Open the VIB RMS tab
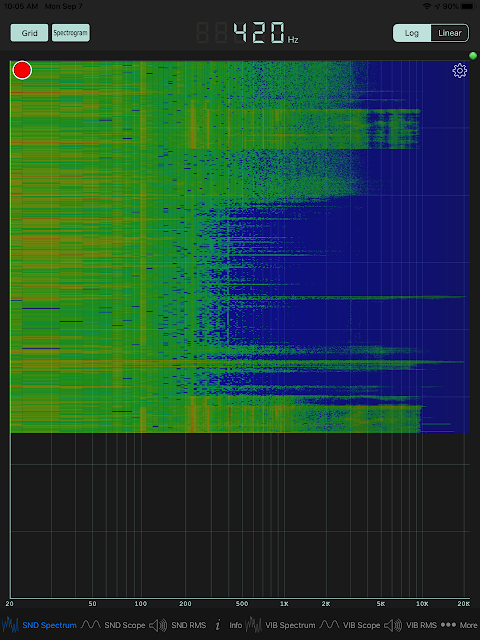480x640 pixels. pyautogui.click(x=411, y=625)
